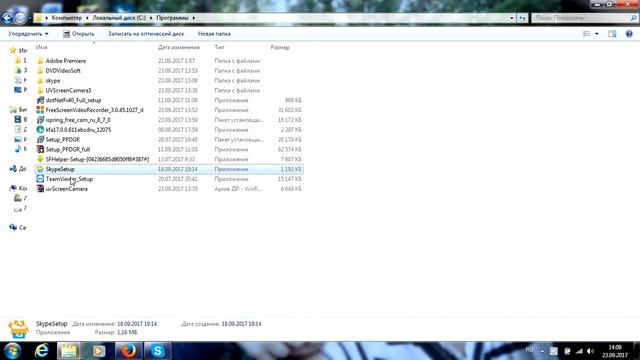Screen dimensions: 640x360
Task: Select the highlighted SkypeSetup file name
Action: (x=60, y=169)
